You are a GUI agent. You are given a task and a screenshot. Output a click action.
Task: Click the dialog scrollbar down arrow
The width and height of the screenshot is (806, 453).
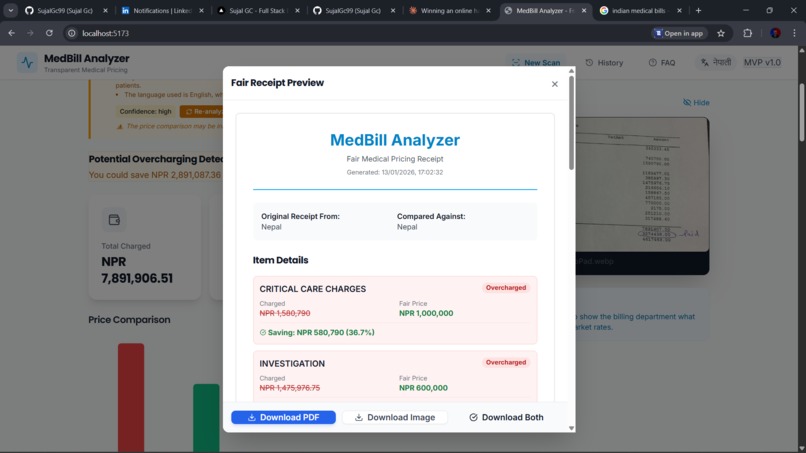coord(571,428)
